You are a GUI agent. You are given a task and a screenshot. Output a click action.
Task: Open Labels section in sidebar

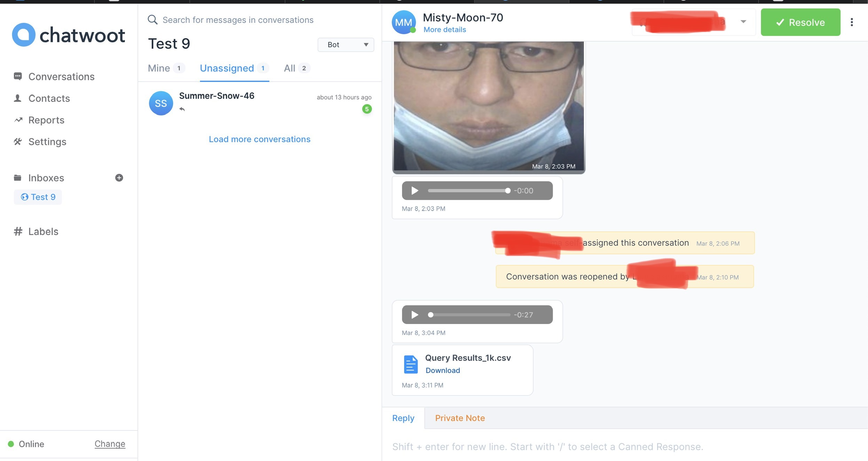[x=43, y=232]
